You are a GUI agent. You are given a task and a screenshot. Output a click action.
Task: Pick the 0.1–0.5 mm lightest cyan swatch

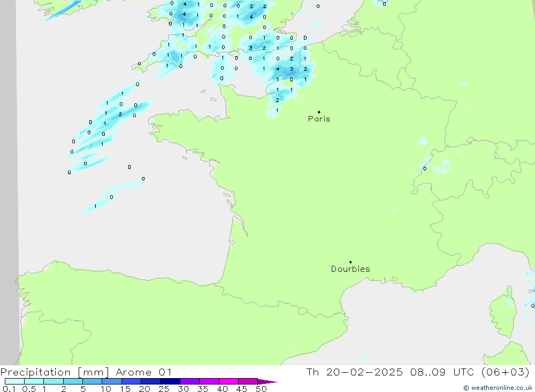(x=14, y=381)
